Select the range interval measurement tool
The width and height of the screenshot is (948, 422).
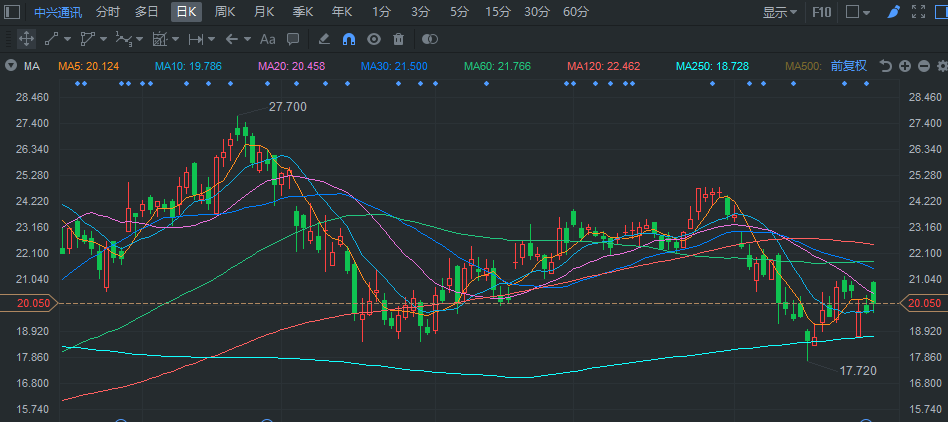[x=196, y=39]
